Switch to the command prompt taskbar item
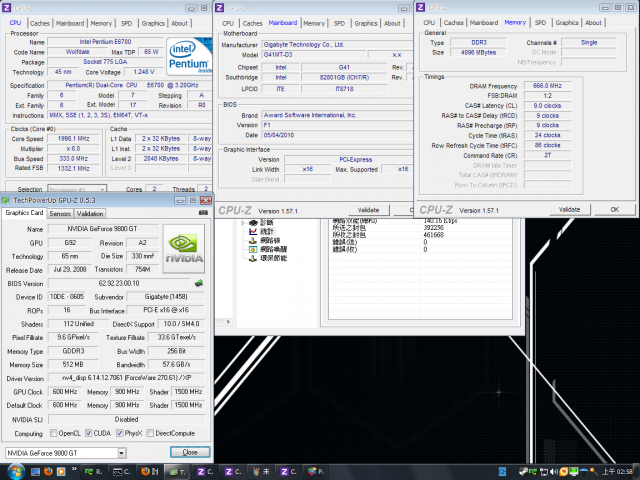Image resolution: width=640 pixels, height=480 pixels. pos(122,471)
